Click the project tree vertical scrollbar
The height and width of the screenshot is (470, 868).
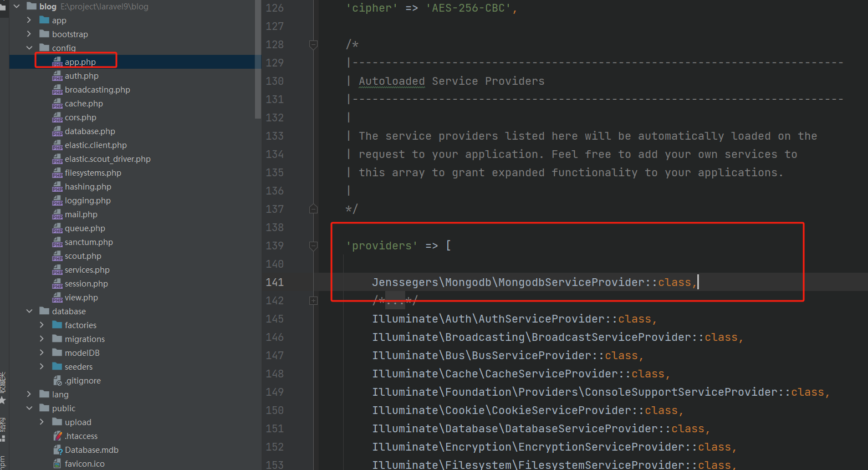point(257,59)
